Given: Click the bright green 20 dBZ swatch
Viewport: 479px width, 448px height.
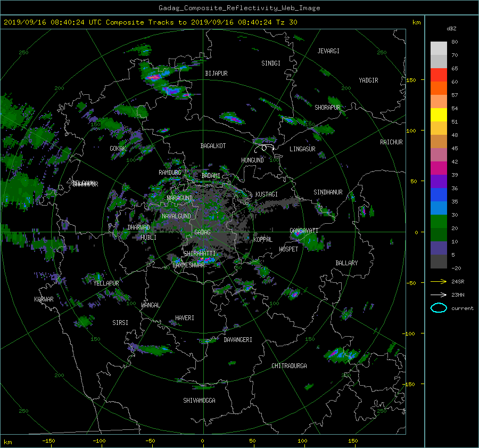Looking at the screenshot, I should coord(439,222).
